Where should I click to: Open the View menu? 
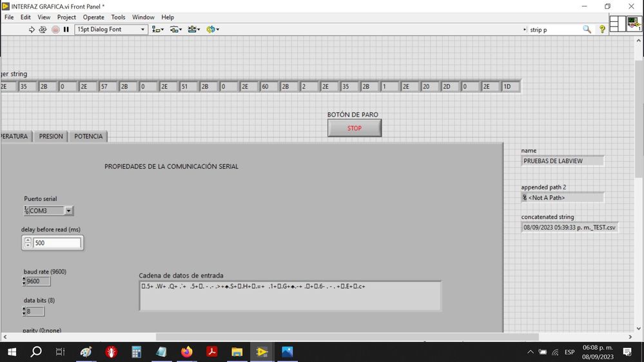click(44, 17)
